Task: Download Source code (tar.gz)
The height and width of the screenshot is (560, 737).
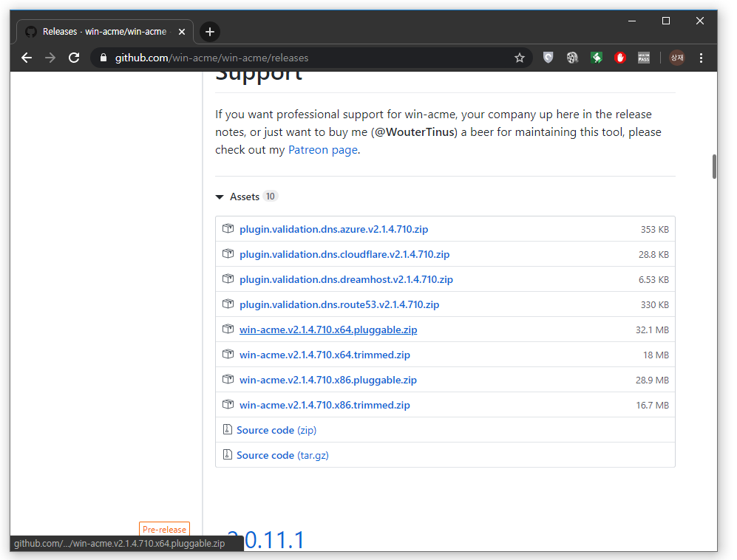Action: [x=282, y=455]
